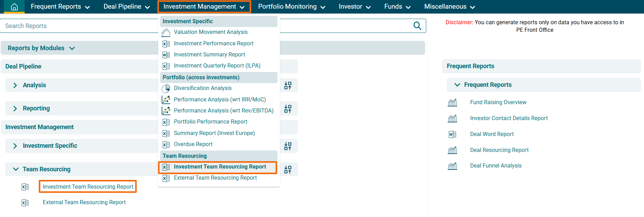Image resolution: width=644 pixels, height=217 pixels.
Task: Open the Portfolio Monitoring menu
Action: [x=291, y=7]
